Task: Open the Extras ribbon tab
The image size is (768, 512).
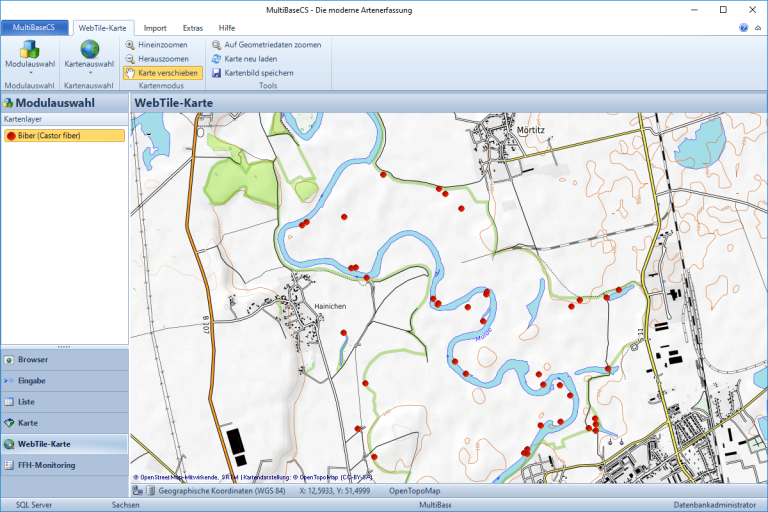Action: [x=192, y=28]
